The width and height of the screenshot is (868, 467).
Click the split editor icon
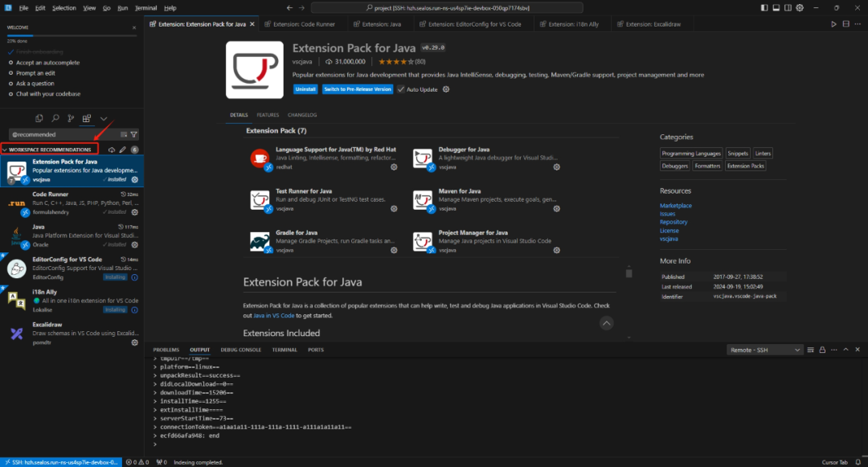pos(846,24)
